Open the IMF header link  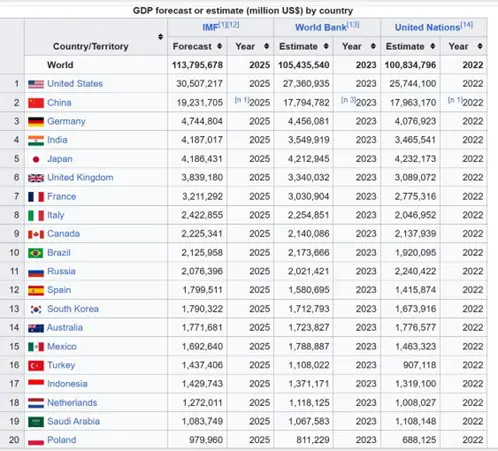[x=210, y=27]
